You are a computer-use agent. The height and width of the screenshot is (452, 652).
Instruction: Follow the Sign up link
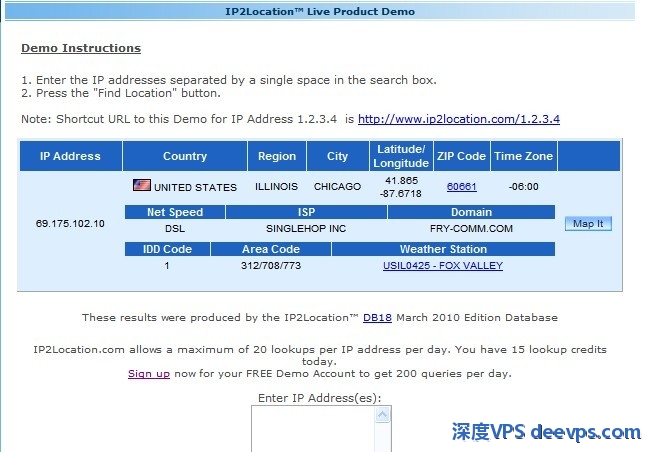(x=149, y=374)
